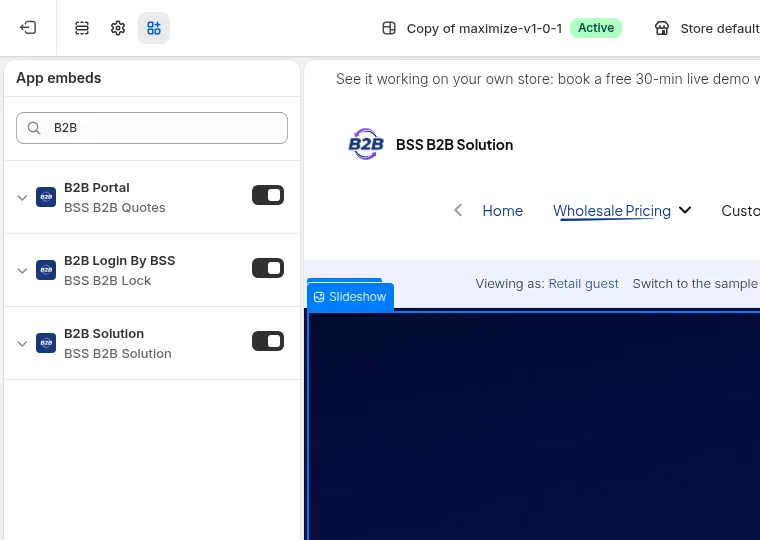
Task: Expand the B2B Portal settings chevron
Action: tap(22, 197)
